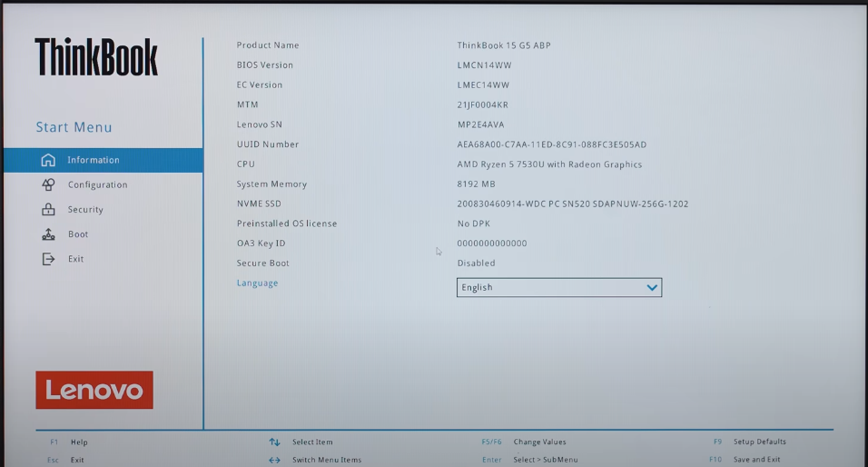This screenshot has width=868, height=467.
Task: Click Esc Exit in footer
Action: [x=66, y=460]
